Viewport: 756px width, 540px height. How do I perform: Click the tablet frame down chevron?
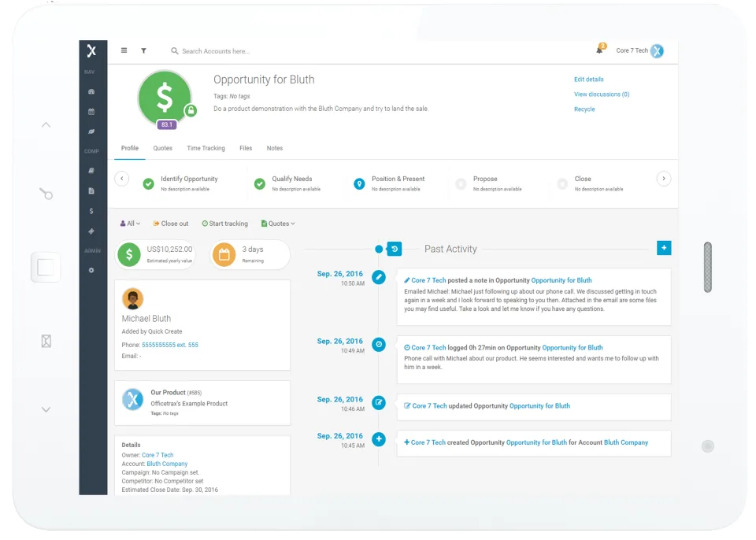click(x=46, y=409)
